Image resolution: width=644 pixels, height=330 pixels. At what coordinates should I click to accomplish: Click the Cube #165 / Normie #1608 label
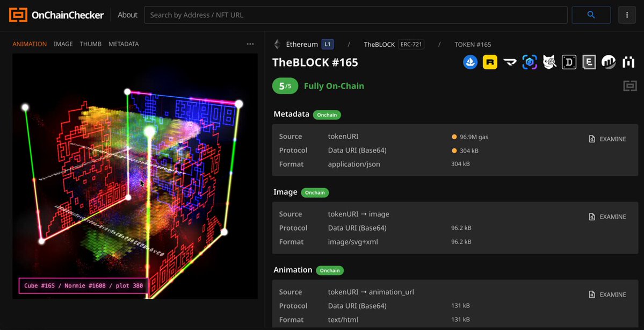coord(83,285)
